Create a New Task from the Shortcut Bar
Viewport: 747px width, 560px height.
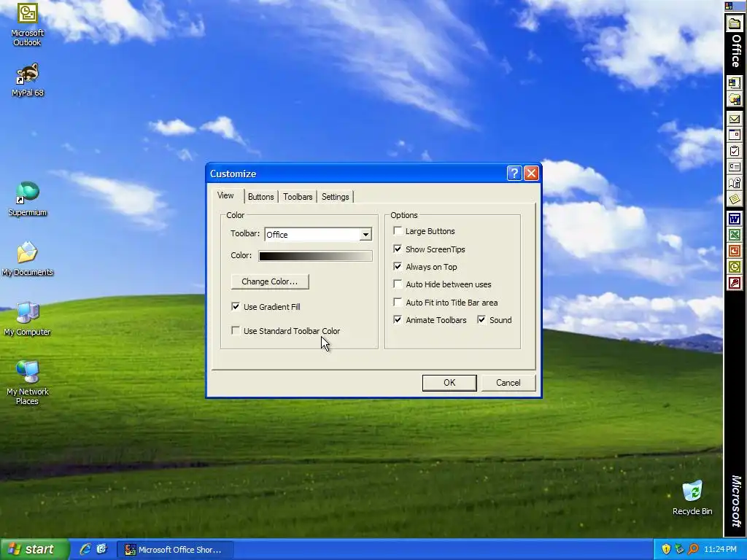click(x=735, y=151)
